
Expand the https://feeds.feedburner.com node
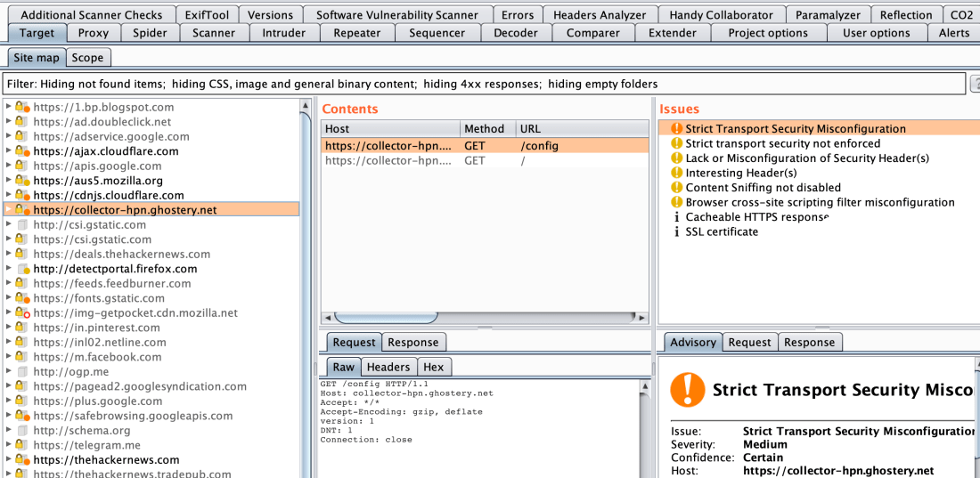9,283
